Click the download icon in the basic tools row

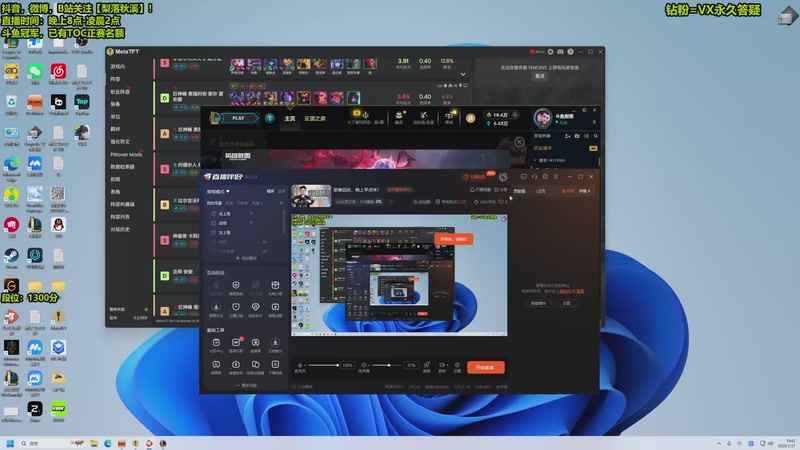(x=275, y=342)
